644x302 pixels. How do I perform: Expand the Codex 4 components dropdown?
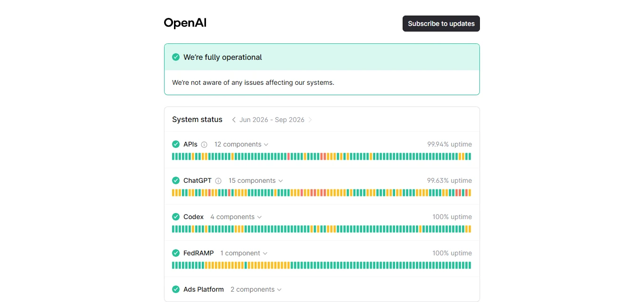click(236, 217)
